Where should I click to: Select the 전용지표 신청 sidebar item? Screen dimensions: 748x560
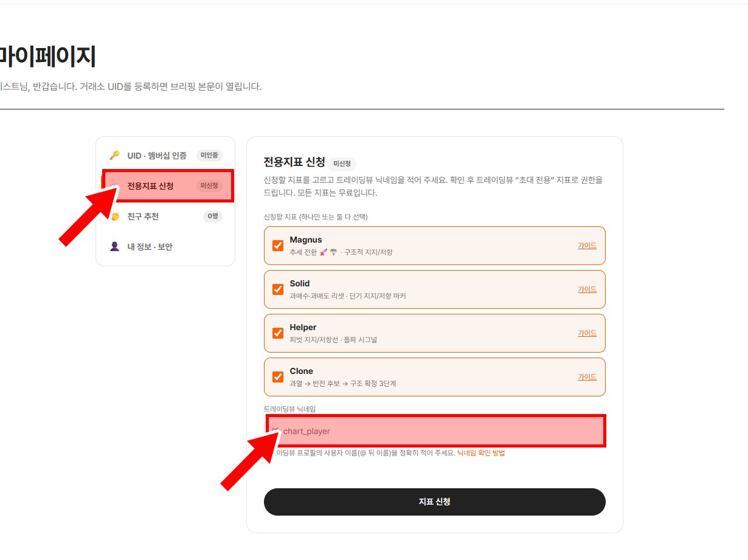tap(168, 186)
